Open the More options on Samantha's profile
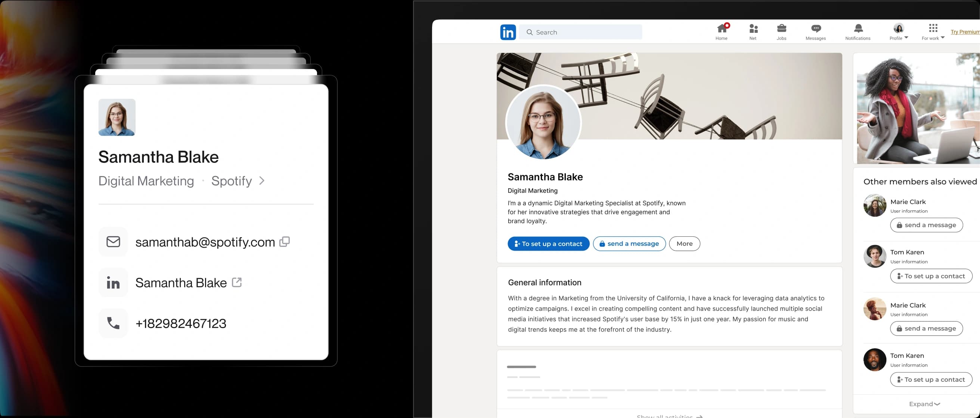 click(x=684, y=243)
